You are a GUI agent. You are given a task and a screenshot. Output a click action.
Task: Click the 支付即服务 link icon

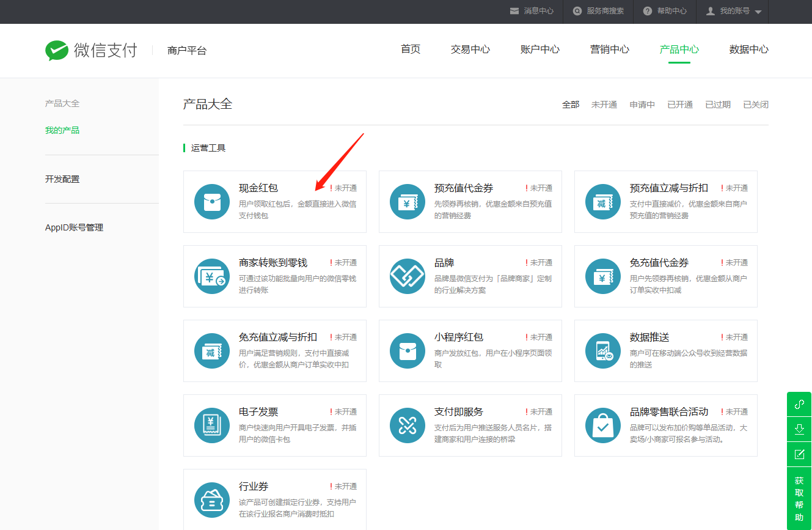[408, 425]
